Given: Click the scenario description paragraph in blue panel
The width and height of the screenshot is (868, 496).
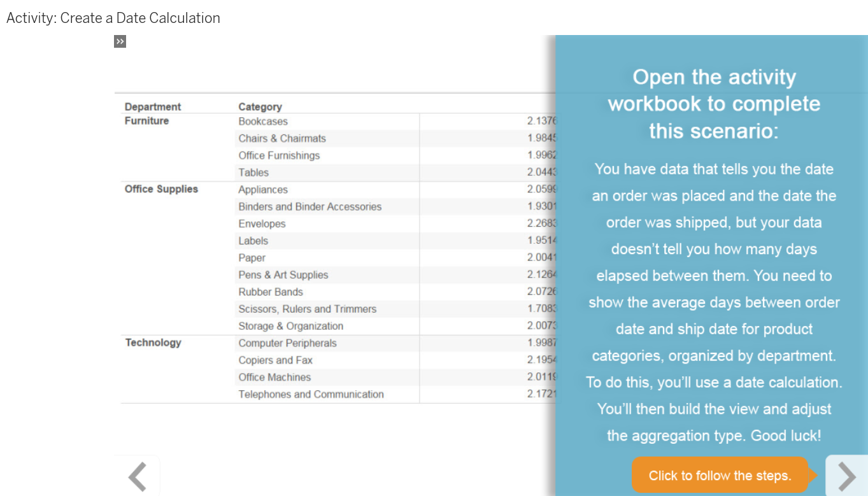Looking at the screenshot, I should pyautogui.click(x=714, y=302).
